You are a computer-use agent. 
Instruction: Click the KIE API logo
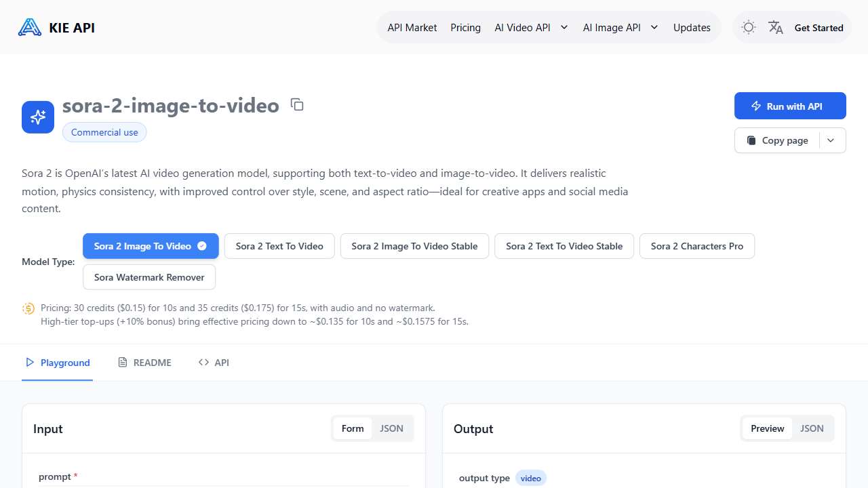point(56,27)
